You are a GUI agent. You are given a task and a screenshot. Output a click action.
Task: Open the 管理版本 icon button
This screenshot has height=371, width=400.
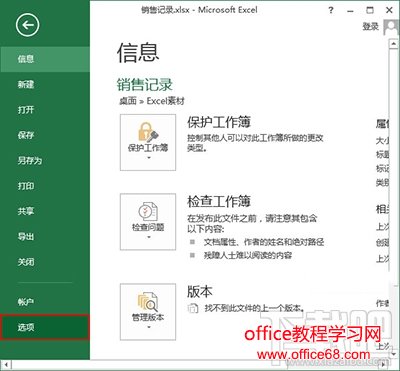click(x=148, y=312)
